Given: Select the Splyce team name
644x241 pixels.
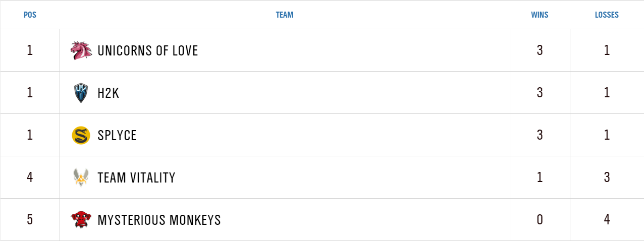Looking at the screenshot, I should [117, 135].
